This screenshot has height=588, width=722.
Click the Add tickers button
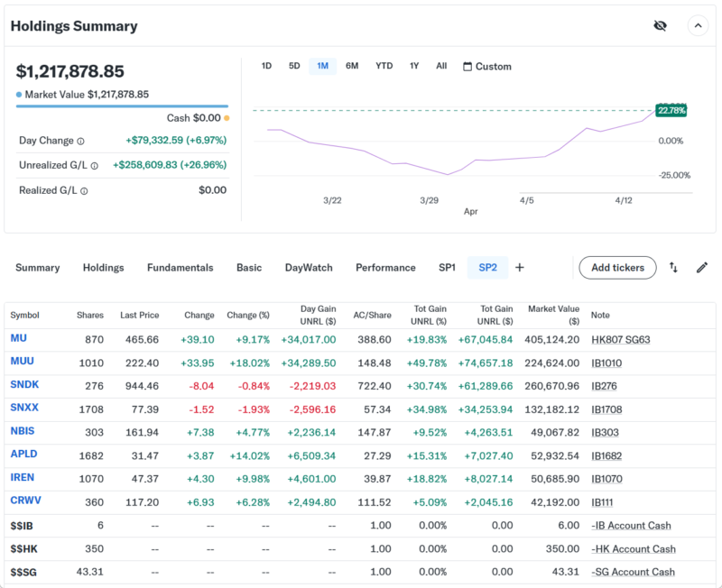tap(617, 268)
